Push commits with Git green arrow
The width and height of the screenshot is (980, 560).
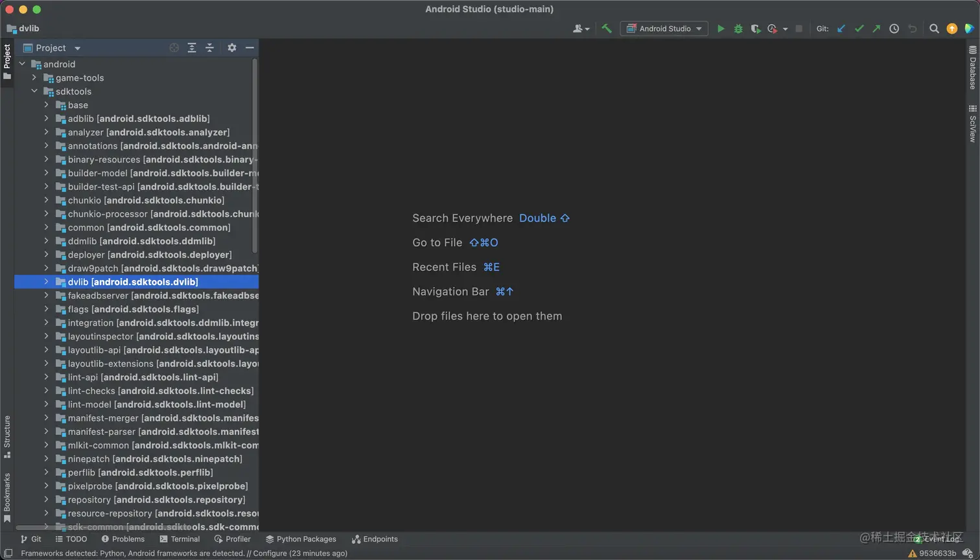point(876,29)
